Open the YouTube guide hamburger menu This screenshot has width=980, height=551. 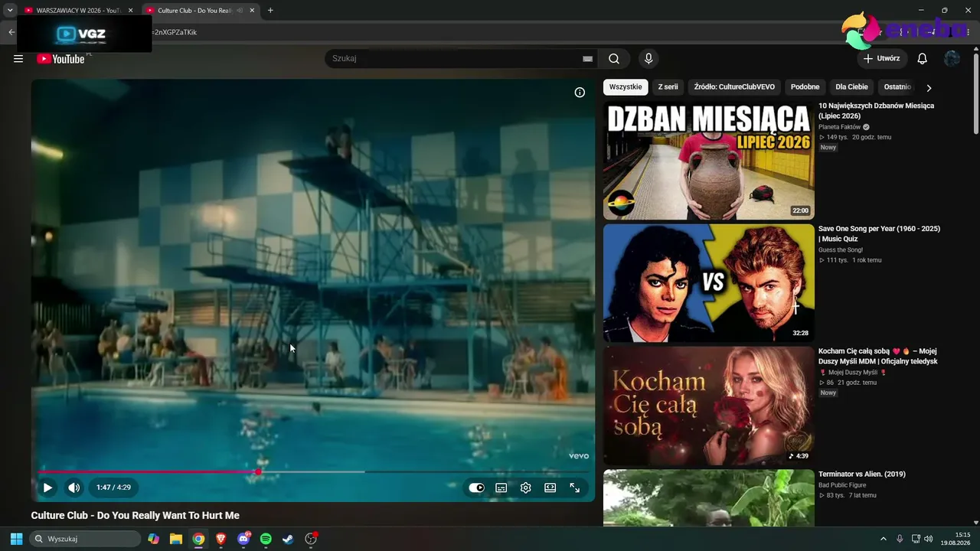tap(18, 59)
